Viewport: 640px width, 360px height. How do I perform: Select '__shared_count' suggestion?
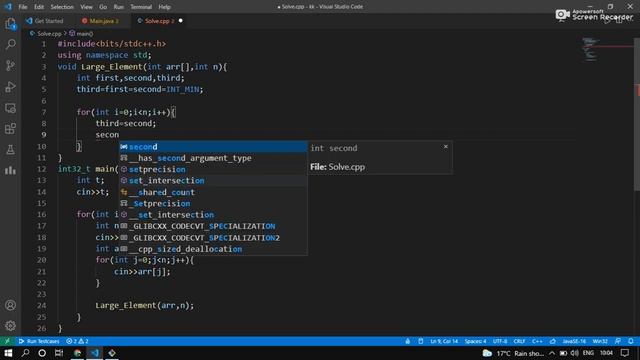click(213, 192)
